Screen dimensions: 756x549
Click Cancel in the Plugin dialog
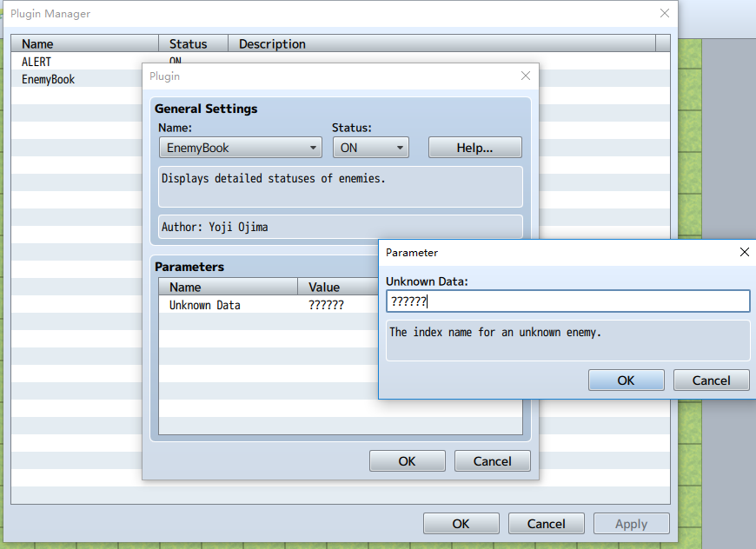point(492,461)
